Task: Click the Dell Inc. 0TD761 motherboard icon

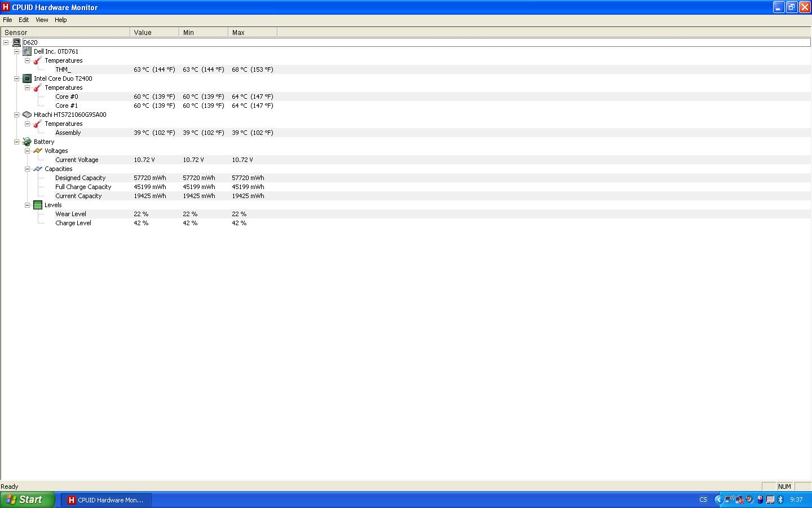Action: click(x=27, y=51)
